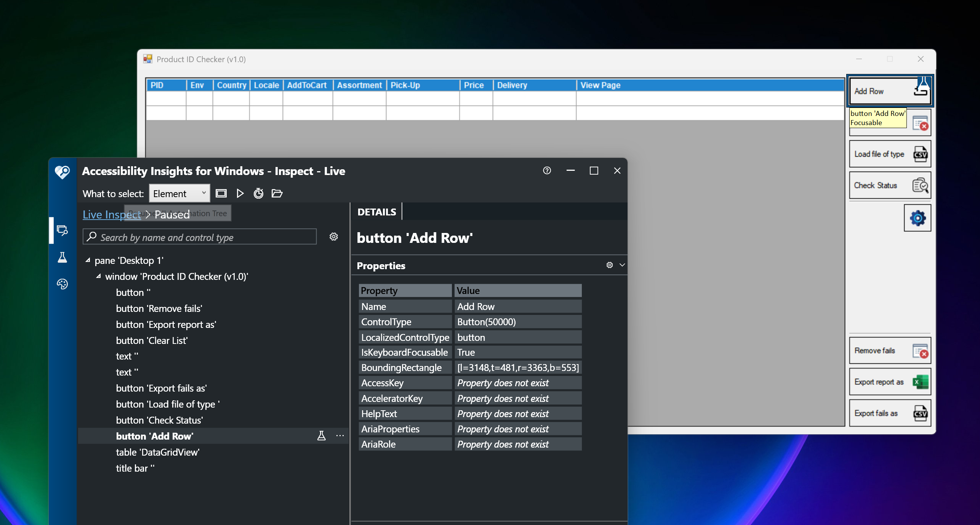Collapse window 'Product ID Checker (v1.0)' node

(x=98, y=276)
